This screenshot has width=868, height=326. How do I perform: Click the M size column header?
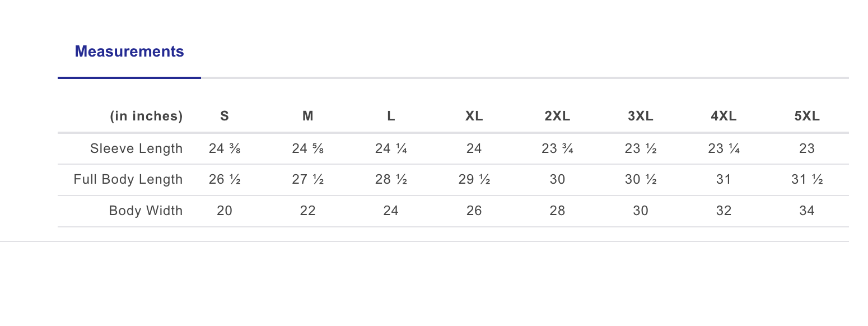click(307, 117)
